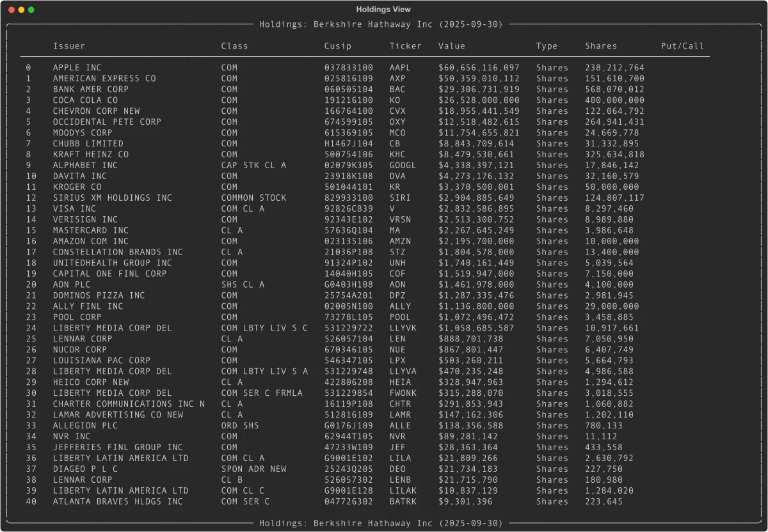Select the VISA INC issuer cell
Image resolution: width=768 pixels, height=532 pixels.
pyautogui.click(x=74, y=209)
